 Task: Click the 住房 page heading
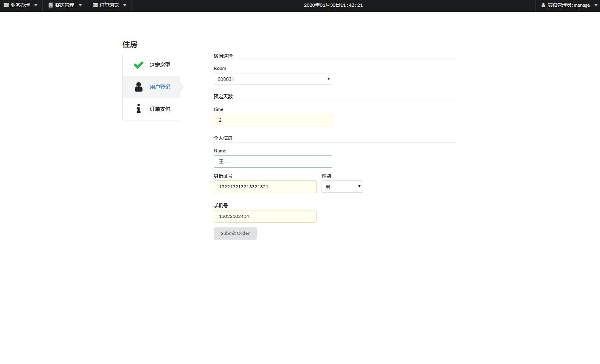tap(130, 44)
